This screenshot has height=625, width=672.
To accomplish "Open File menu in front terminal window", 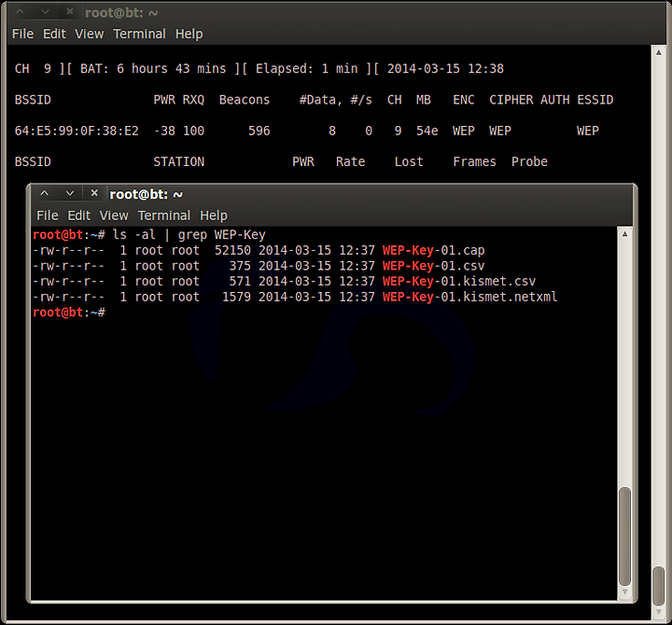I will click(48, 215).
